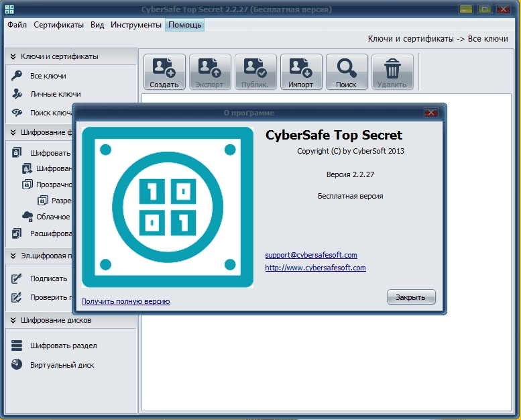Close the О программе dialog with X
Viewport: 521px width, 420px height.
tap(431, 113)
